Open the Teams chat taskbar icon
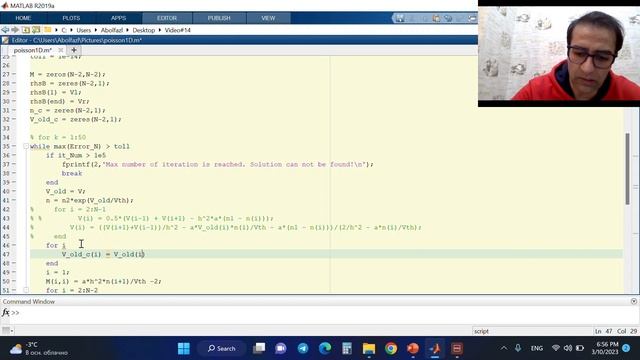 point(281,349)
